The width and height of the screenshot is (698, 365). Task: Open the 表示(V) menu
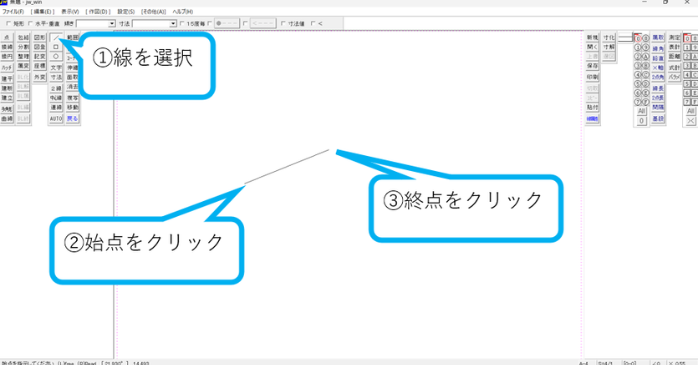(x=70, y=12)
